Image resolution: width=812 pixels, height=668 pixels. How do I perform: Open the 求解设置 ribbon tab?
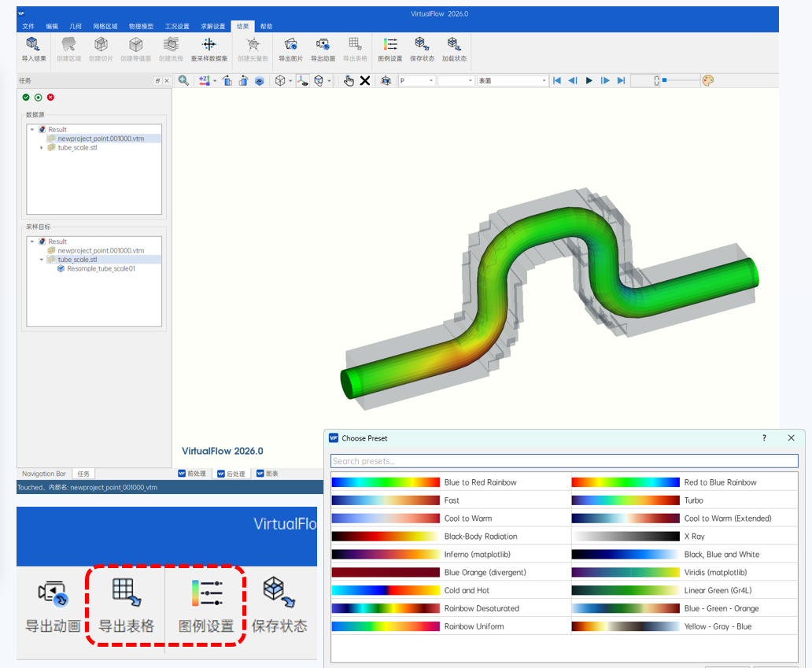[x=213, y=27]
